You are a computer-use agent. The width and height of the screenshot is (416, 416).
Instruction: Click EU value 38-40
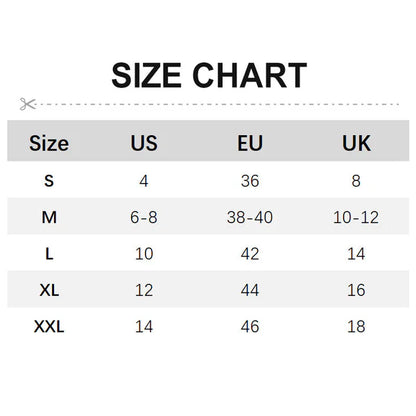(250, 217)
